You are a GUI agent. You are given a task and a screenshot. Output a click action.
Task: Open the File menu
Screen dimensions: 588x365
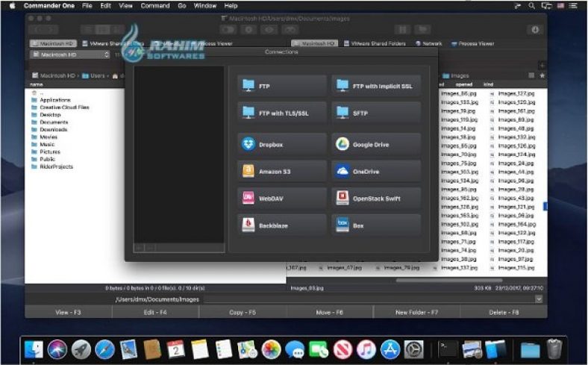[x=87, y=6]
